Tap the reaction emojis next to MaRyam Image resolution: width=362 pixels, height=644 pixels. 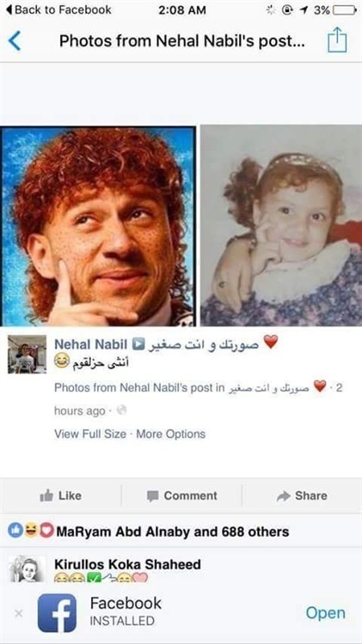[31, 531]
